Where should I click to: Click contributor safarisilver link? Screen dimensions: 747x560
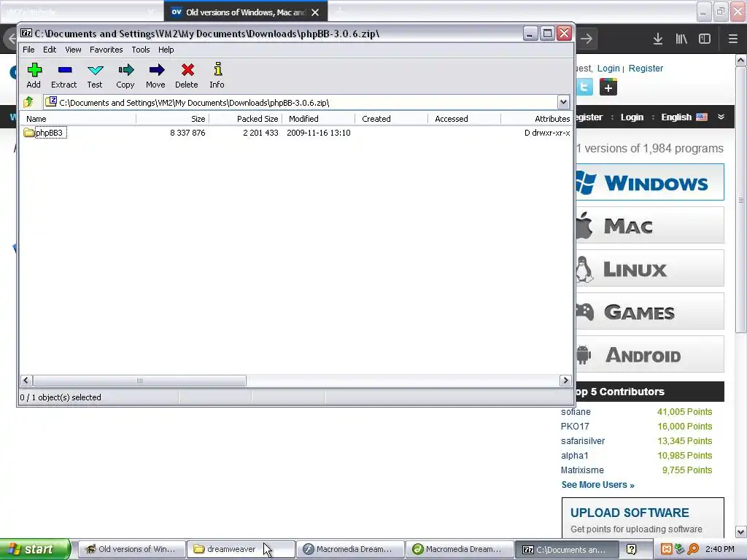(x=583, y=441)
